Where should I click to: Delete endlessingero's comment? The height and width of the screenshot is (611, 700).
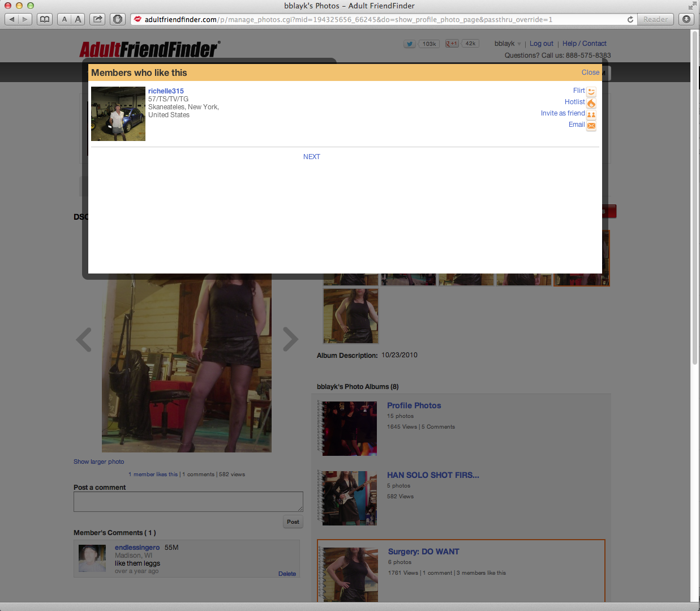click(x=286, y=574)
